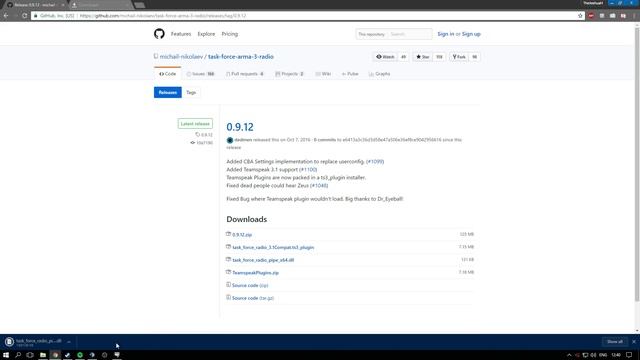Open taskbar search magnifier
Screen dimensions: 640x360
18,355
